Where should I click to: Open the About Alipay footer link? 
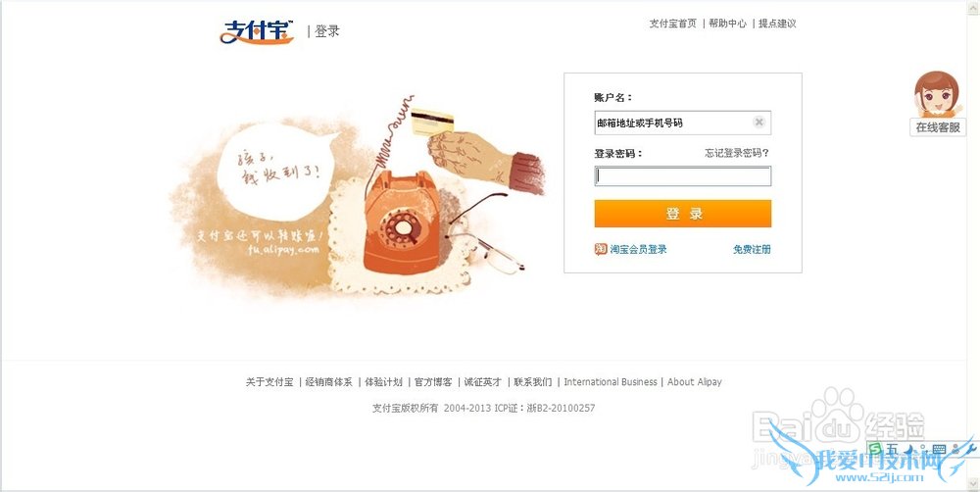click(695, 382)
